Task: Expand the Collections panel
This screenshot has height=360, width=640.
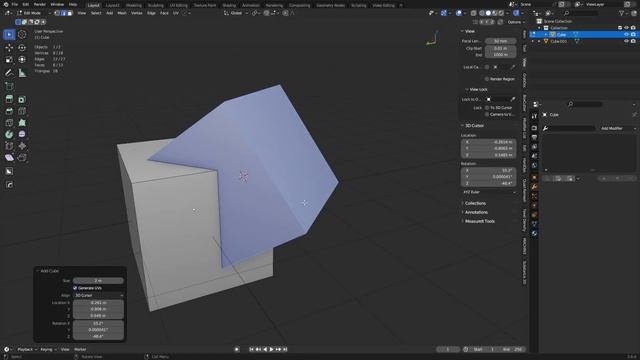Action: [475, 203]
